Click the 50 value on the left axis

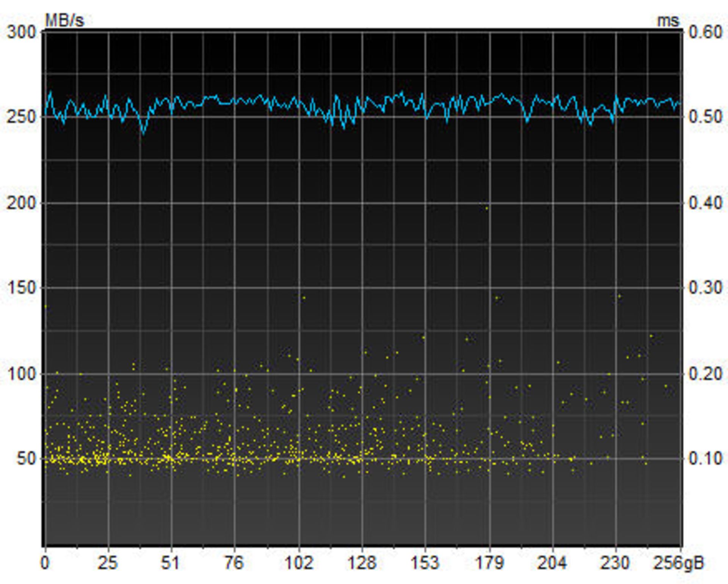pos(26,459)
